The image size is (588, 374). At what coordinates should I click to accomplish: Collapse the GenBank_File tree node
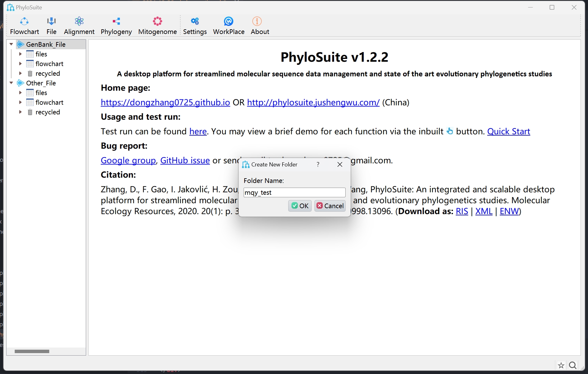(12, 44)
